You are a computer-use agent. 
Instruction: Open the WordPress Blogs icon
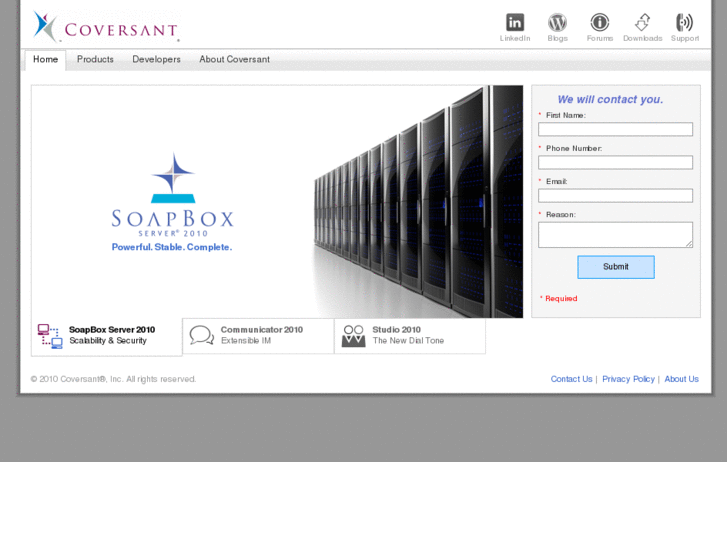coord(557,22)
